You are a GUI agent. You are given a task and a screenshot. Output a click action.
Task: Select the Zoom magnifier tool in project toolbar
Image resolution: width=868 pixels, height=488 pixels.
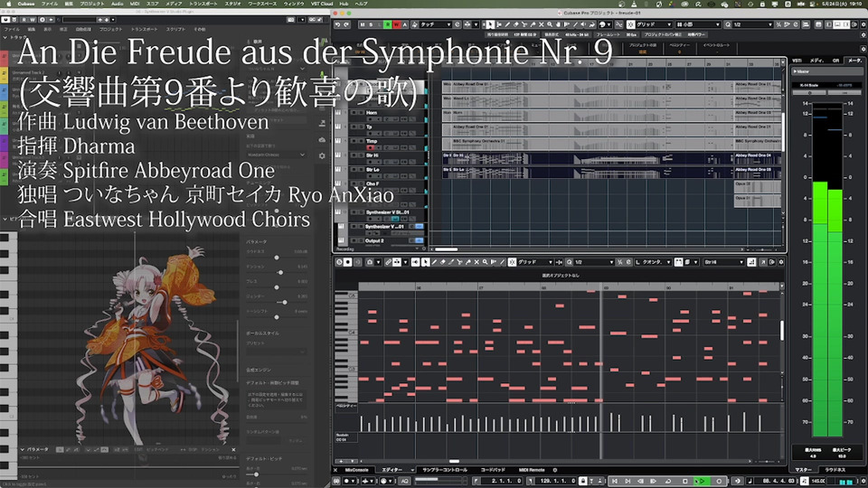(550, 25)
